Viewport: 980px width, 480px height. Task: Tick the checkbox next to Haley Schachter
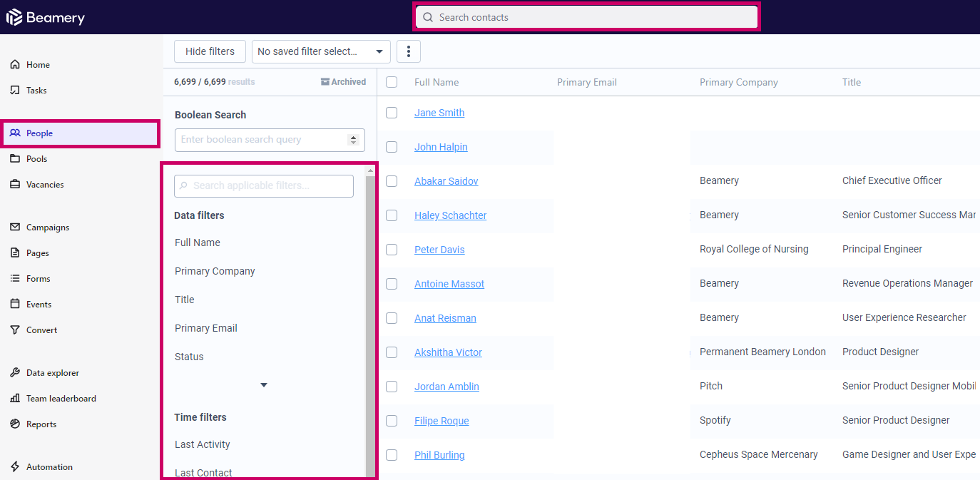click(392, 215)
